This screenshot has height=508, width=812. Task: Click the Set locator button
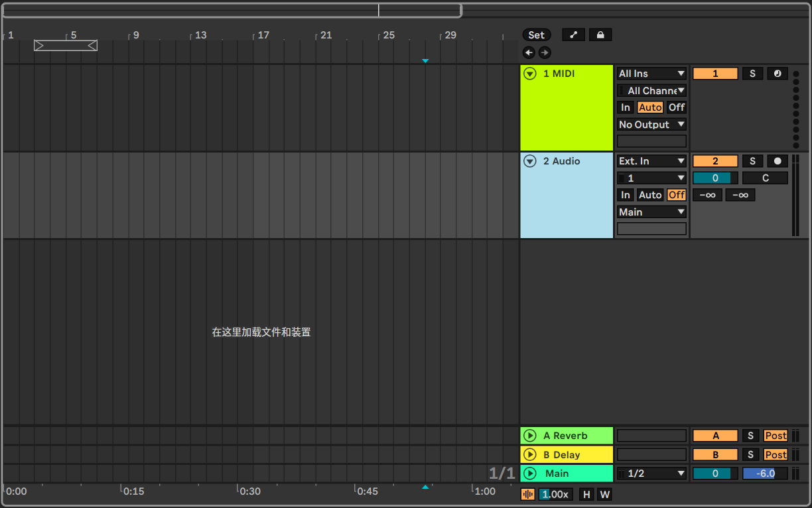[536, 35]
